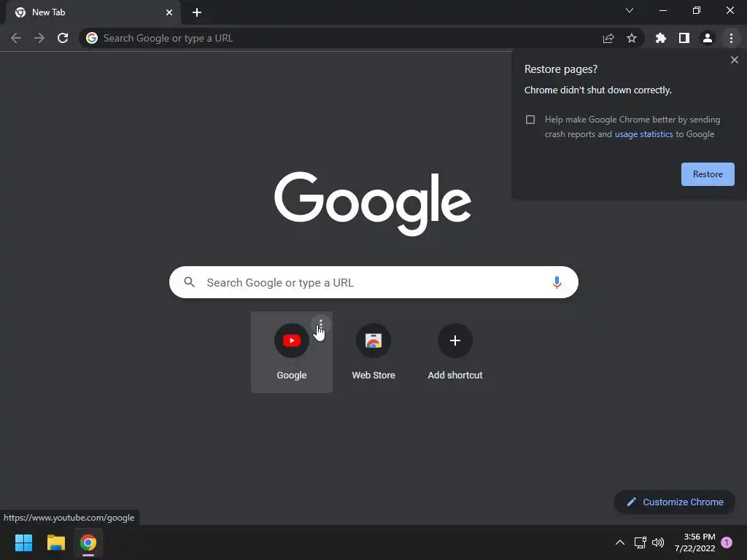Click the Google logo doodle
The height and width of the screenshot is (560, 747).
click(373, 204)
